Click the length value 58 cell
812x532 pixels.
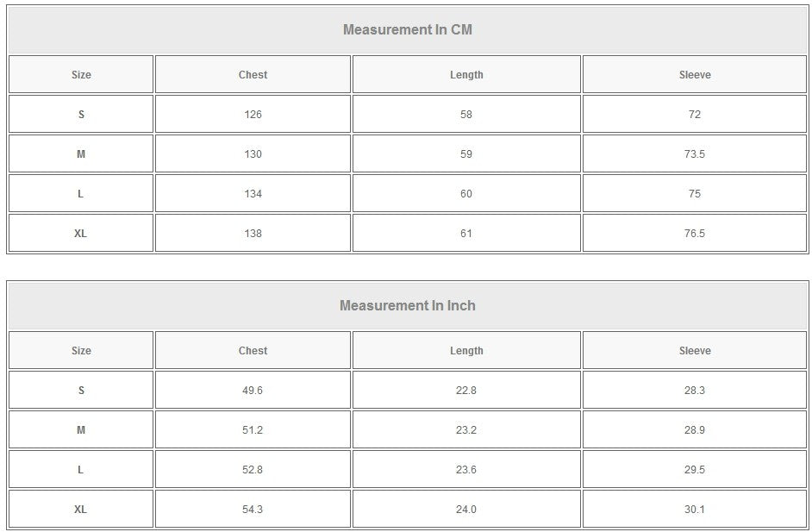click(x=466, y=115)
